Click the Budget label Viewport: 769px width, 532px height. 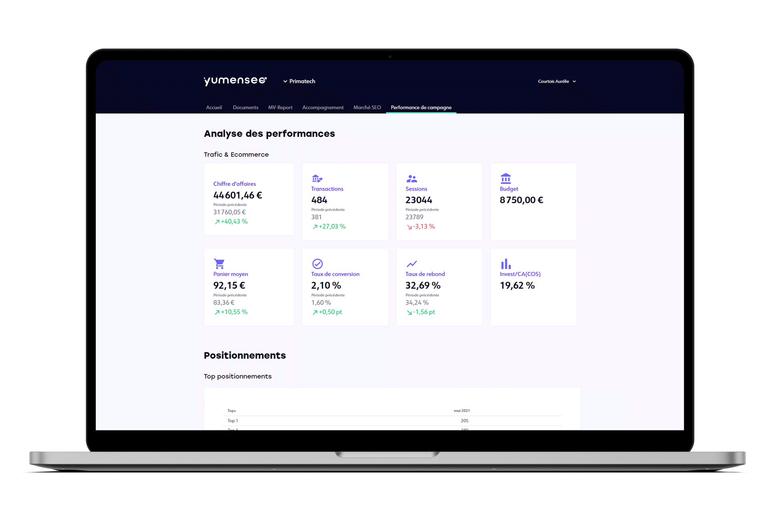509,189
